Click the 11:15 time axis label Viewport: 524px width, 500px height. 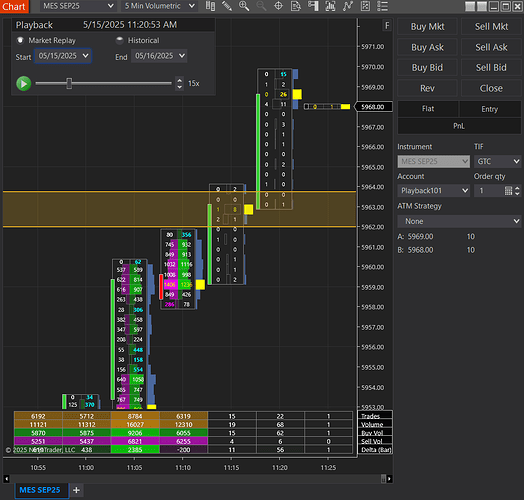click(231, 467)
